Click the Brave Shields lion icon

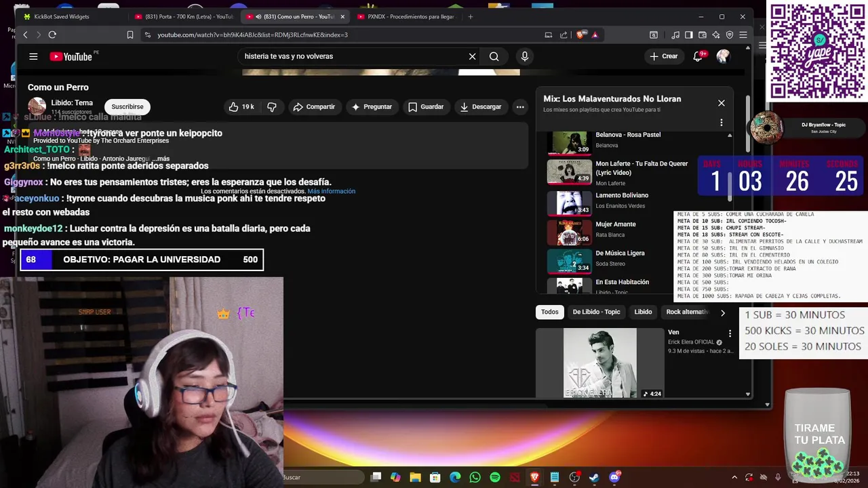click(x=580, y=35)
